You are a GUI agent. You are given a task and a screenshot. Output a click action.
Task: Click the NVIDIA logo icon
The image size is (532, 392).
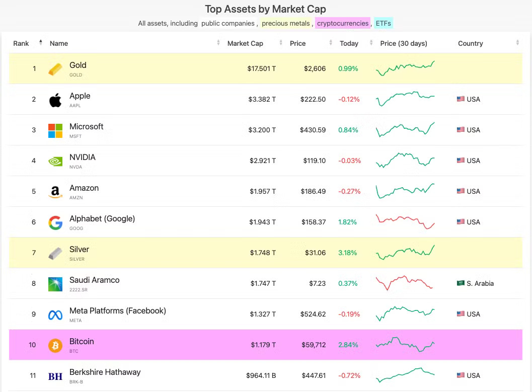point(55,162)
